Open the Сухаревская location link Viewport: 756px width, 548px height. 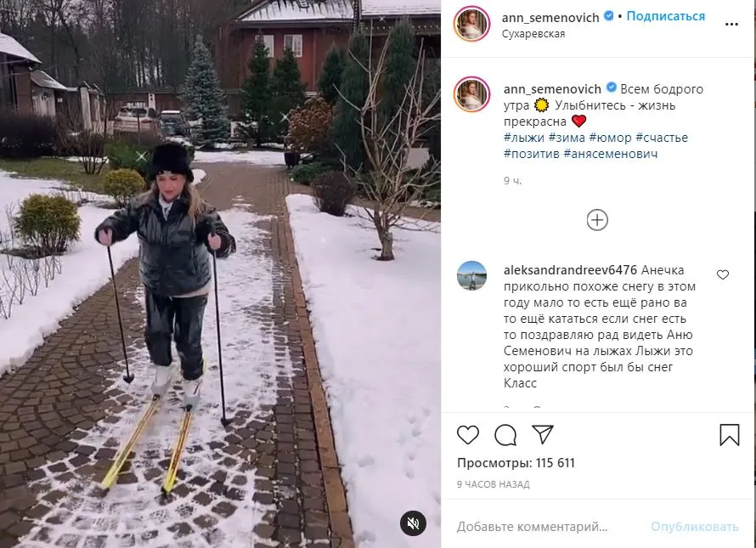tap(533, 34)
